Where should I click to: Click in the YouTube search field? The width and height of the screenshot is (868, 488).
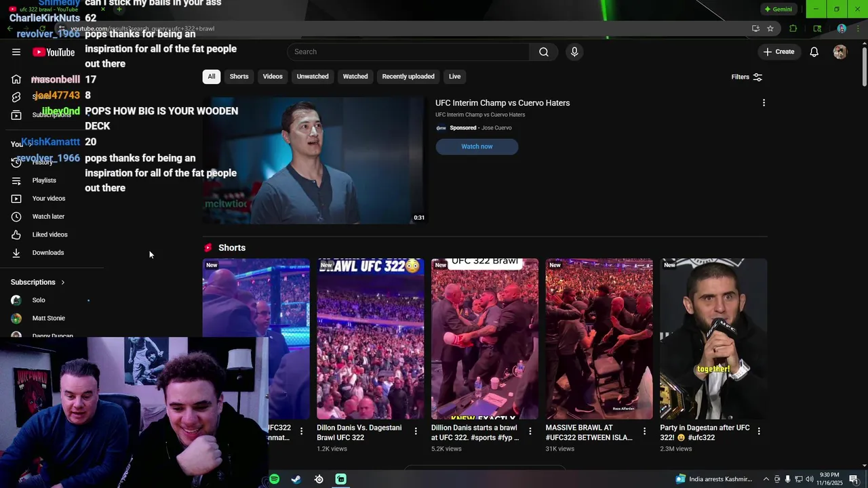tap(408, 52)
